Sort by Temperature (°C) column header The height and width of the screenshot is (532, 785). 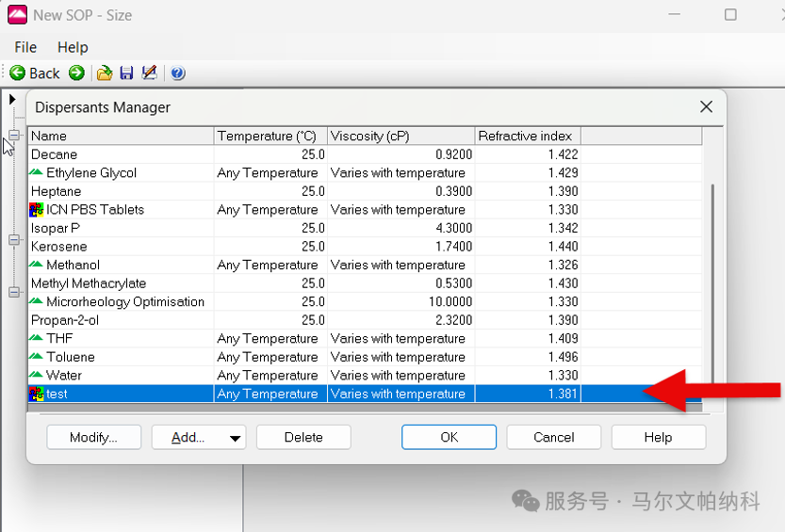(270, 136)
